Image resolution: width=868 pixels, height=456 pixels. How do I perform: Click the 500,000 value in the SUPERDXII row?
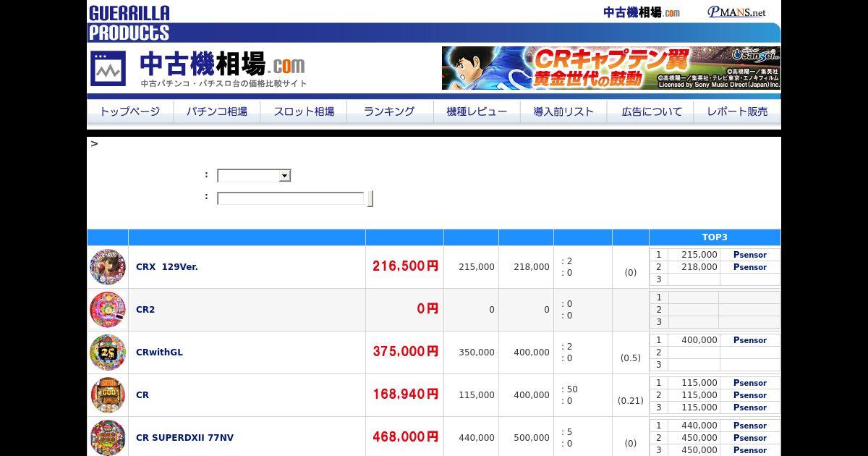coord(532,438)
